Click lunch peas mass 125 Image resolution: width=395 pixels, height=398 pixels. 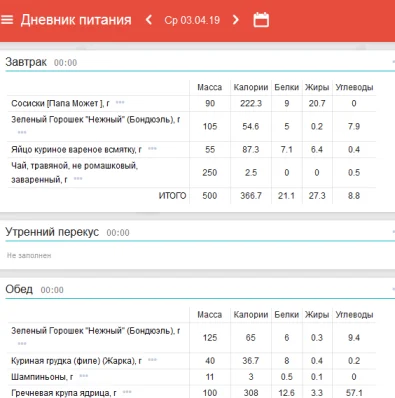tap(210, 338)
